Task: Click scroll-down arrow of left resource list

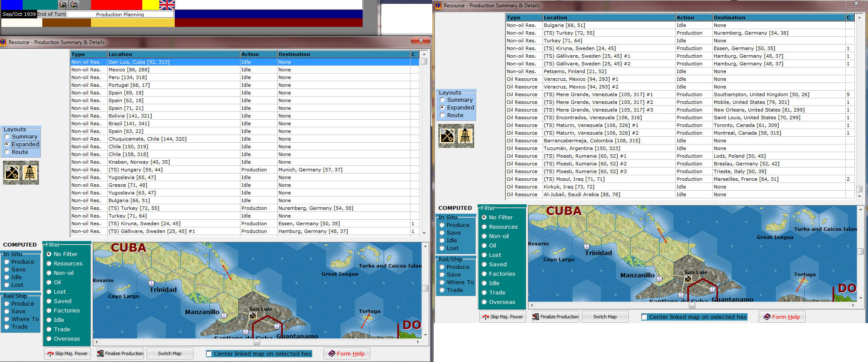Action: 424,233
